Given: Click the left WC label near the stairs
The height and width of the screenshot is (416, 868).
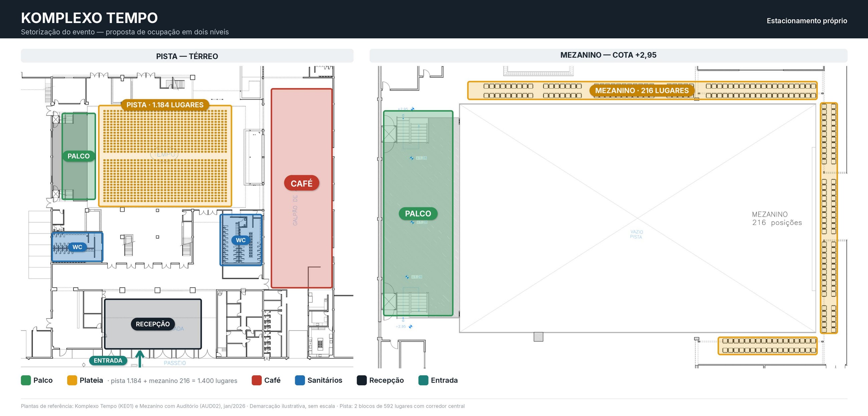Looking at the screenshot, I should 77,247.
